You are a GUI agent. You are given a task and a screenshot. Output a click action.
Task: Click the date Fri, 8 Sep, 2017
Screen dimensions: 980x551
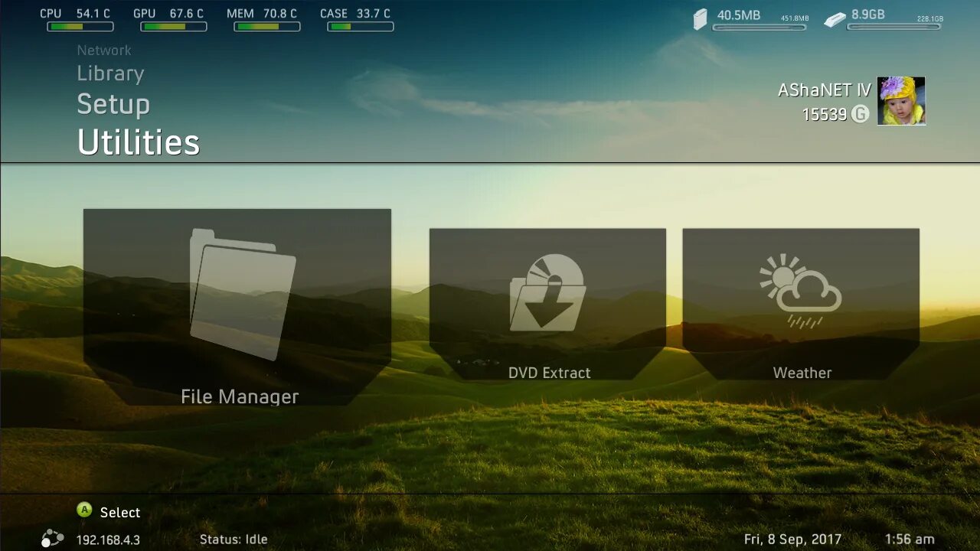(792, 540)
